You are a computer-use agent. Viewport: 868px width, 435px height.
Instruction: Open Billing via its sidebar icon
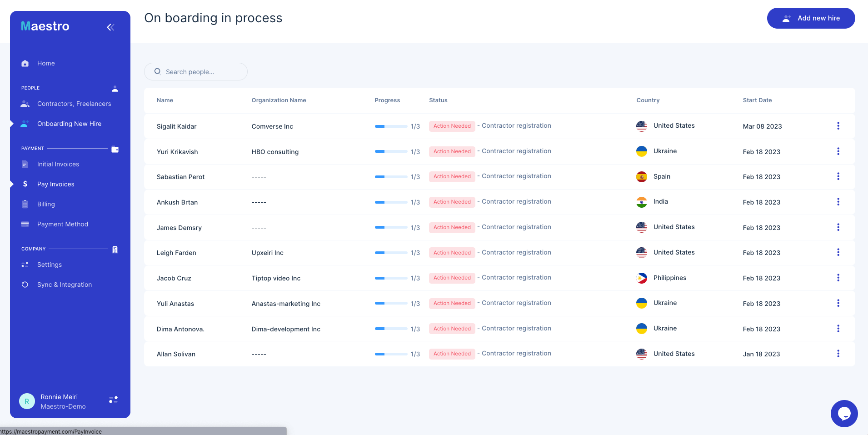25,204
